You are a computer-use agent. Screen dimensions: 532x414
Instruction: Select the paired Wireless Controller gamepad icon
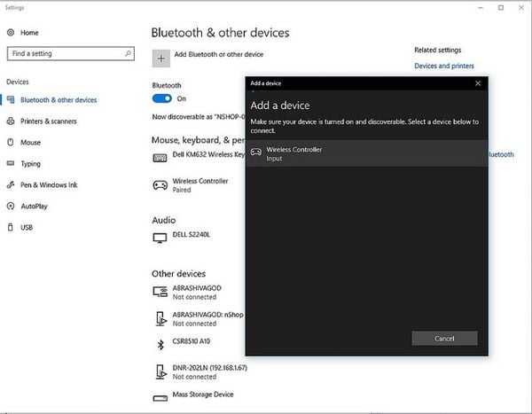pyautogui.click(x=160, y=185)
